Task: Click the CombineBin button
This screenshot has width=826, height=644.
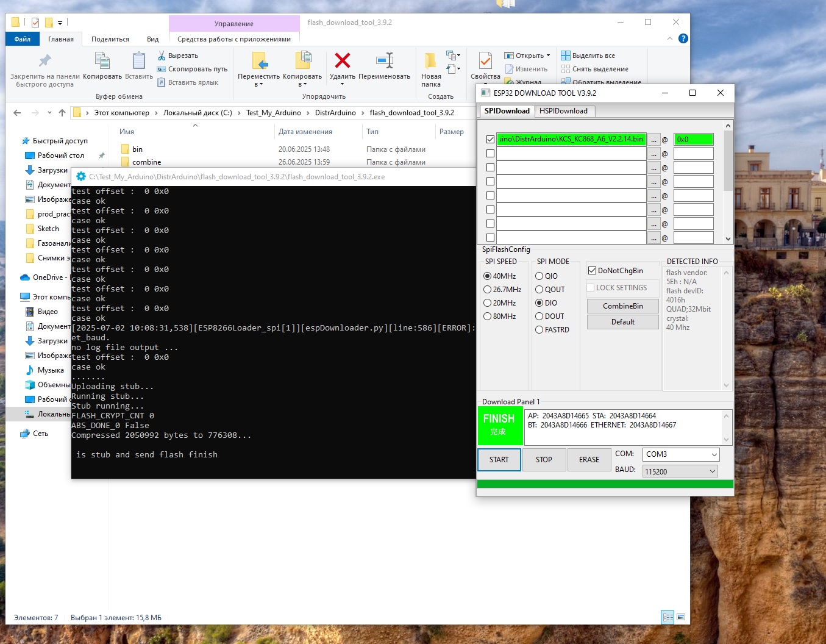Action: (x=622, y=306)
